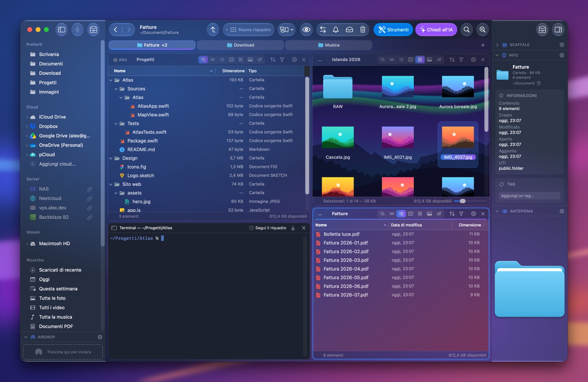Toggle the right inspector sidebar button
This screenshot has height=382, width=588.
coord(558,30)
